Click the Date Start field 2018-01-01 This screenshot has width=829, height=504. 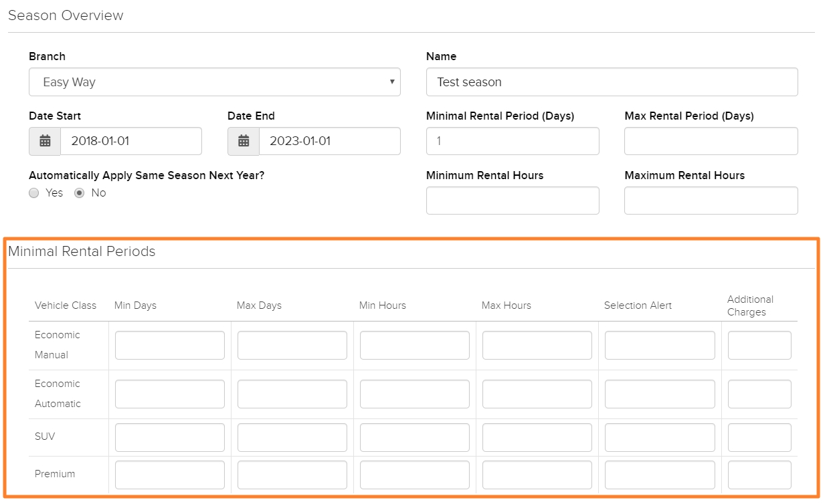click(x=131, y=141)
